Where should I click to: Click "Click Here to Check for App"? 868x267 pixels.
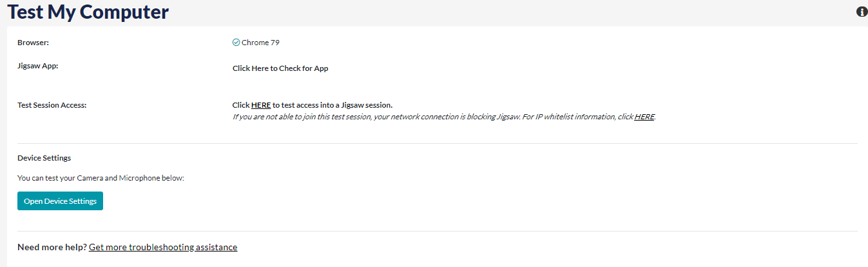click(x=280, y=68)
